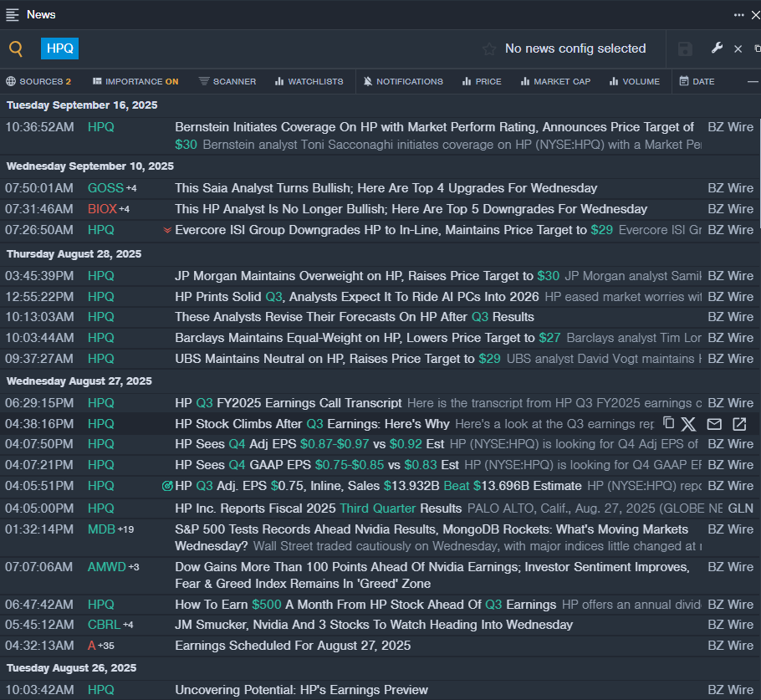Open settings with the wrench icon

(x=717, y=49)
